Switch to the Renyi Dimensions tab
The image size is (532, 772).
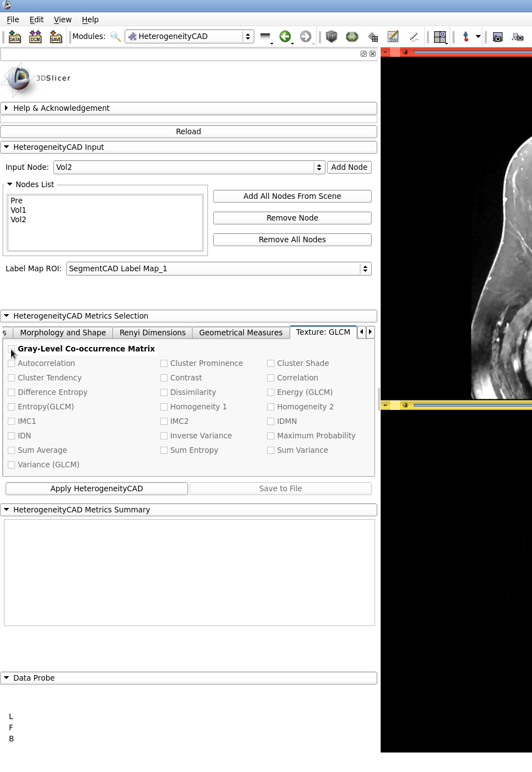click(x=152, y=333)
